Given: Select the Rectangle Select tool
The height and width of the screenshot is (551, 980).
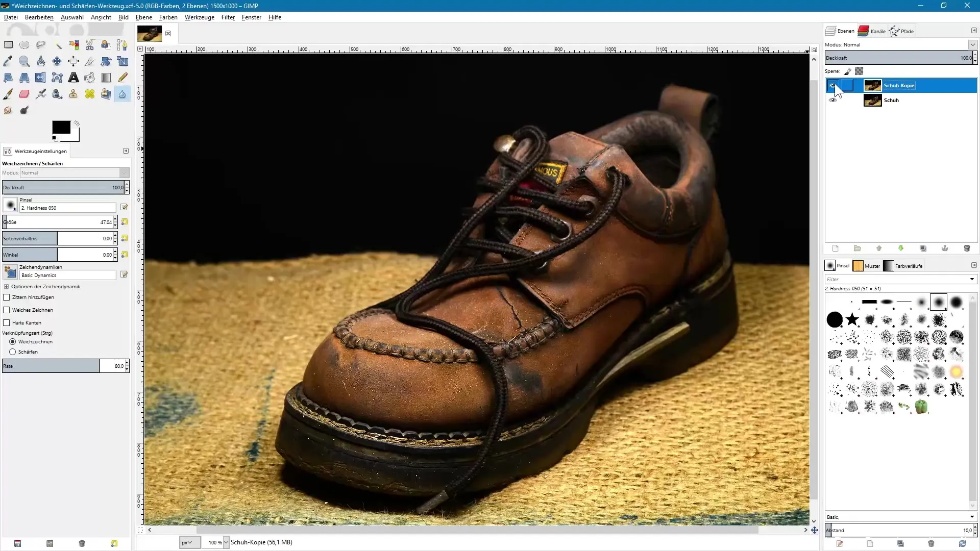Looking at the screenshot, I should click(x=8, y=45).
